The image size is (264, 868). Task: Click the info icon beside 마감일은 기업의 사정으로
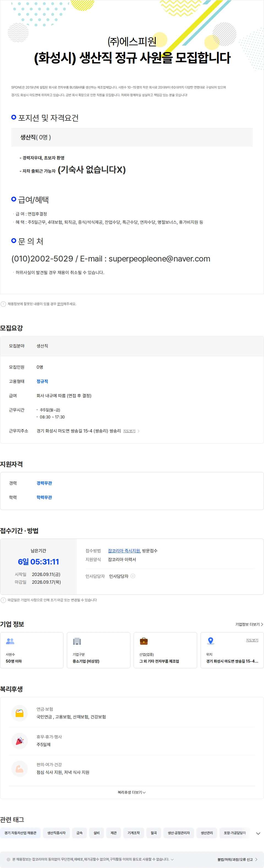click(x=3, y=600)
